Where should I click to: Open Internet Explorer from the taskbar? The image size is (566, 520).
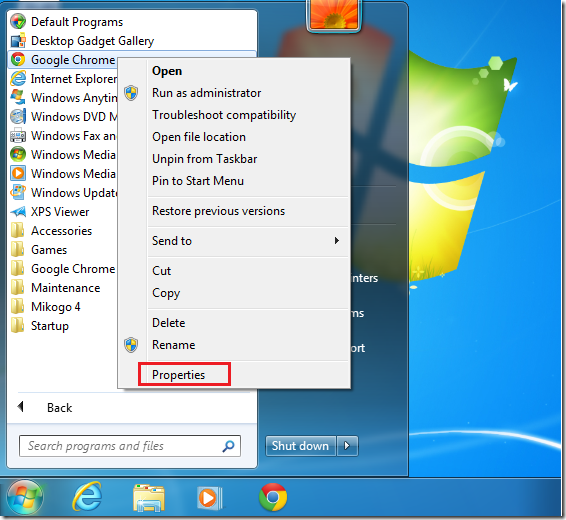click(x=87, y=497)
